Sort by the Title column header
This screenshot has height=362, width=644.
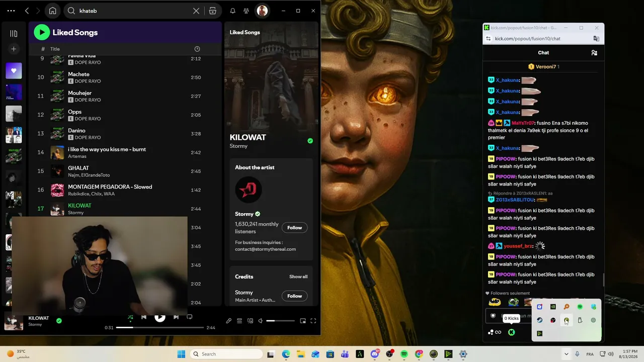[x=55, y=49]
